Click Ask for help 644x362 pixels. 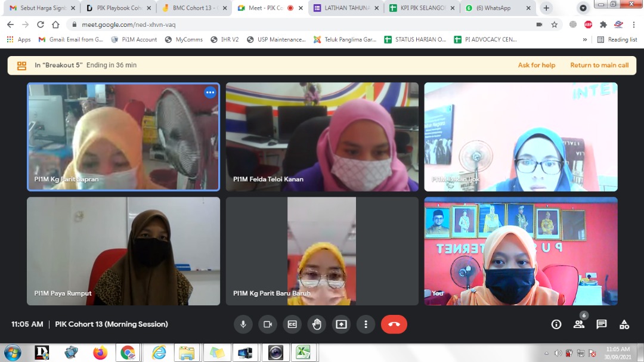[x=536, y=66]
